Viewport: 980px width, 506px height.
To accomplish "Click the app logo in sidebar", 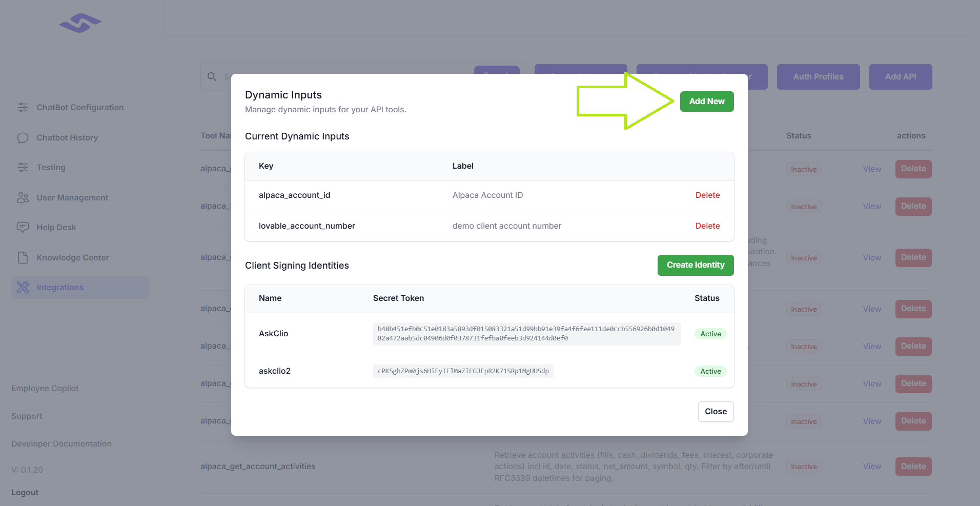I will pos(80,23).
